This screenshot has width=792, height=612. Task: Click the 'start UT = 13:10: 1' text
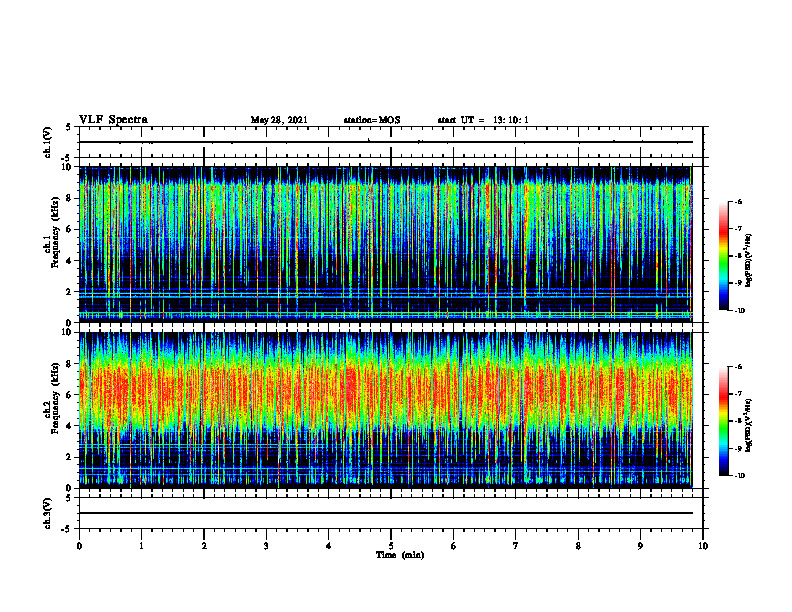click(483, 120)
